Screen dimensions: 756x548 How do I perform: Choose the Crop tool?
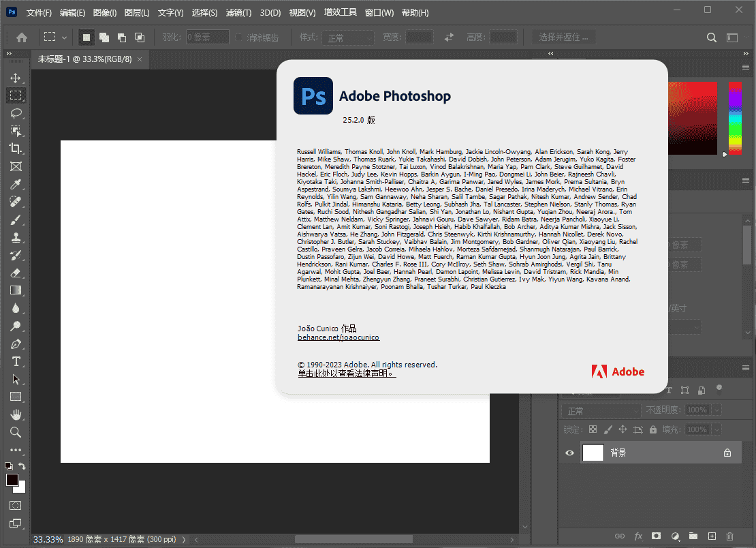tap(16, 149)
